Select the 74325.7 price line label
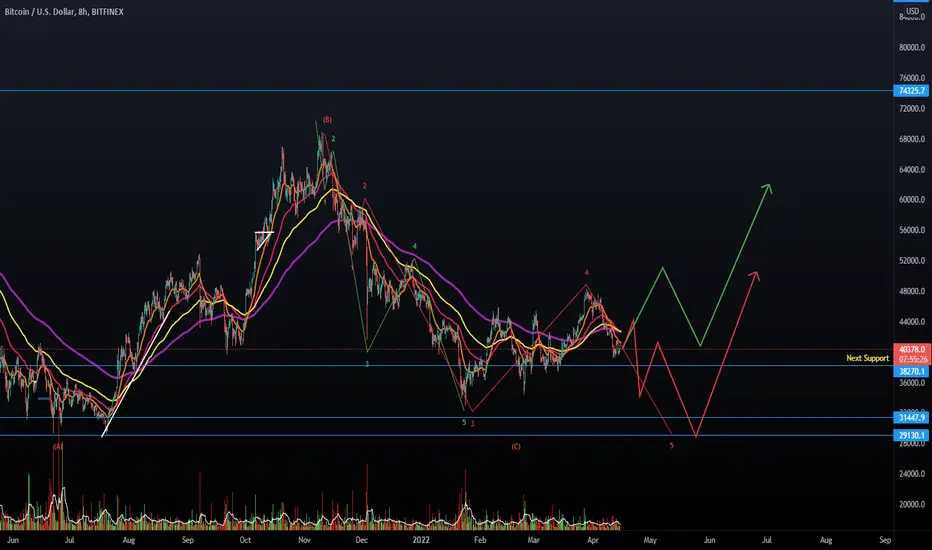This screenshot has height=550, width=932. (911, 91)
